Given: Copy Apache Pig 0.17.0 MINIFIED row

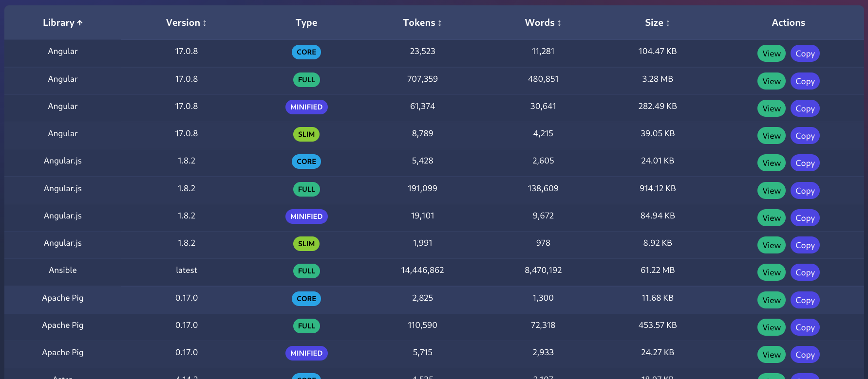Looking at the screenshot, I should pyautogui.click(x=805, y=355).
